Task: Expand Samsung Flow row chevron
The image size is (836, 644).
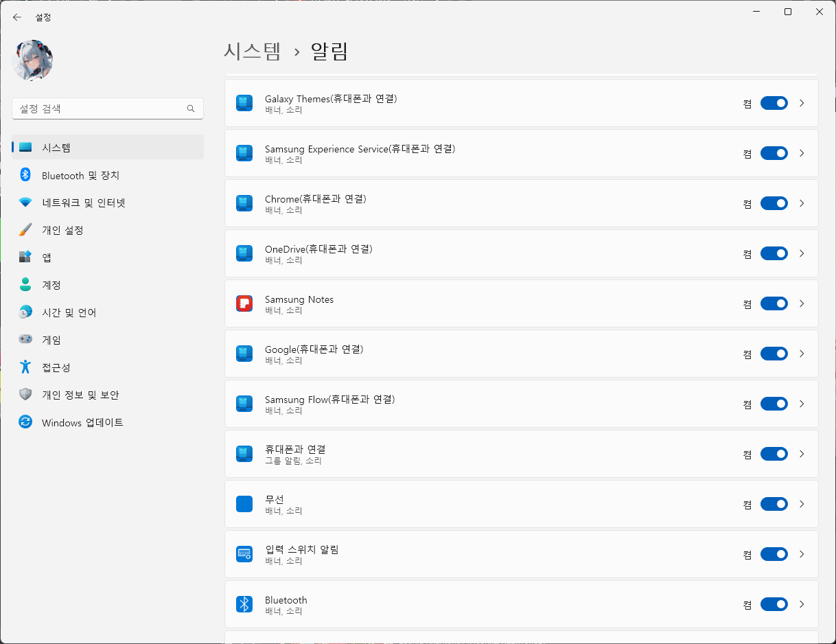Action: click(x=802, y=404)
